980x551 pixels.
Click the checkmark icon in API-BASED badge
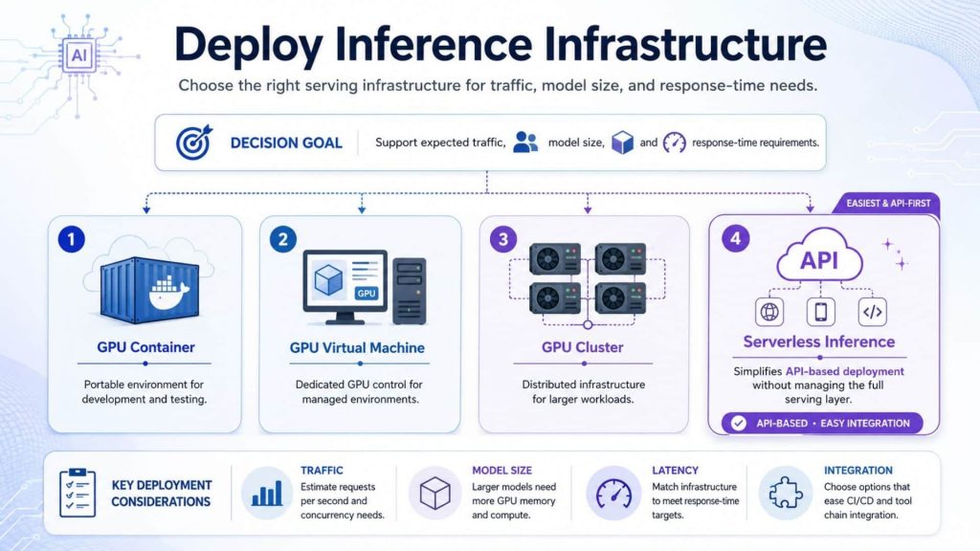coord(738,423)
